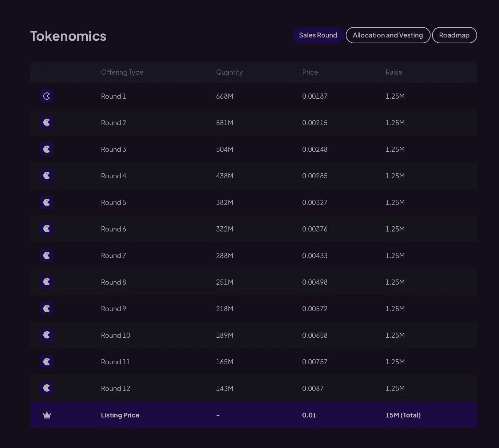Click the Offering Type column header
Image resolution: width=499 pixels, height=448 pixels.
click(122, 72)
